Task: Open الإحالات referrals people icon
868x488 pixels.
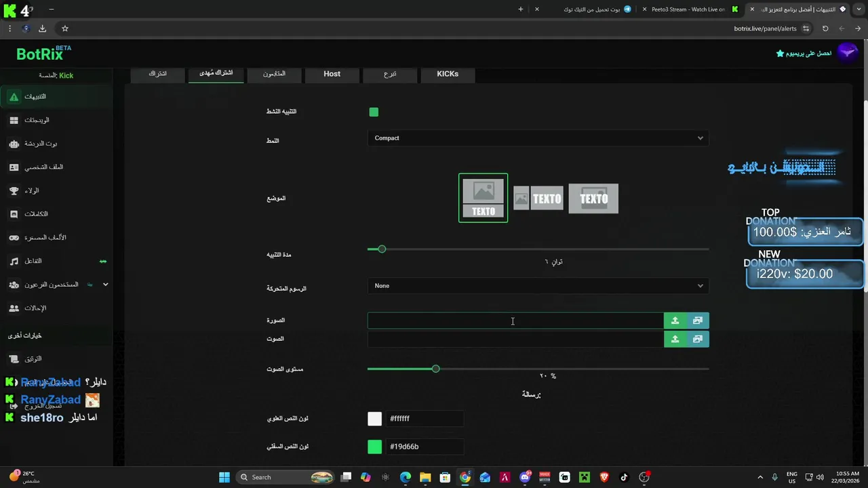Action: [x=14, y=308]
